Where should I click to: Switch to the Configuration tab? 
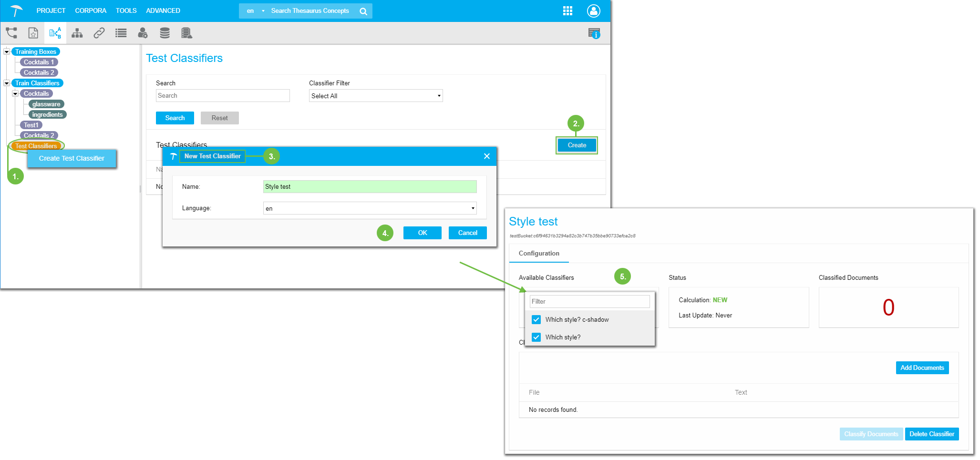pyautogui.click(x=539, y=254)
